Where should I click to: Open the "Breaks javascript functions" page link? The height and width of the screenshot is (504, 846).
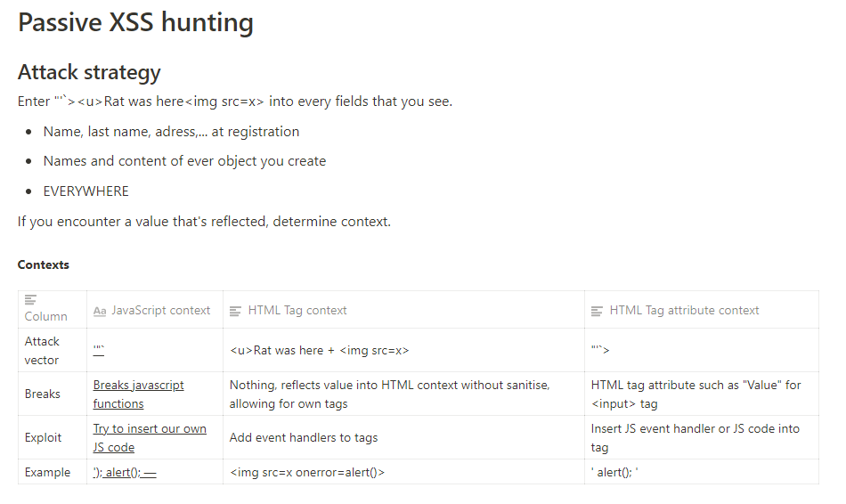point(139,394)
